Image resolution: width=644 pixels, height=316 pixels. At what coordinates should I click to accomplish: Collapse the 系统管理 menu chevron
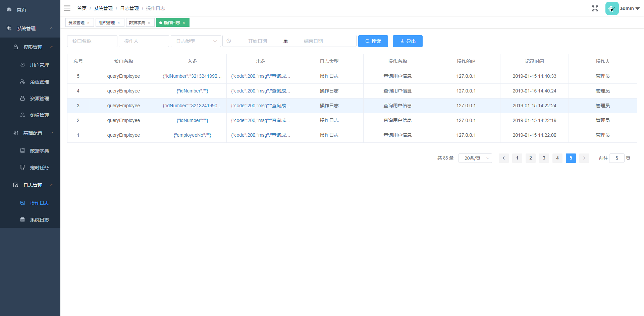[x=52, y=28]
